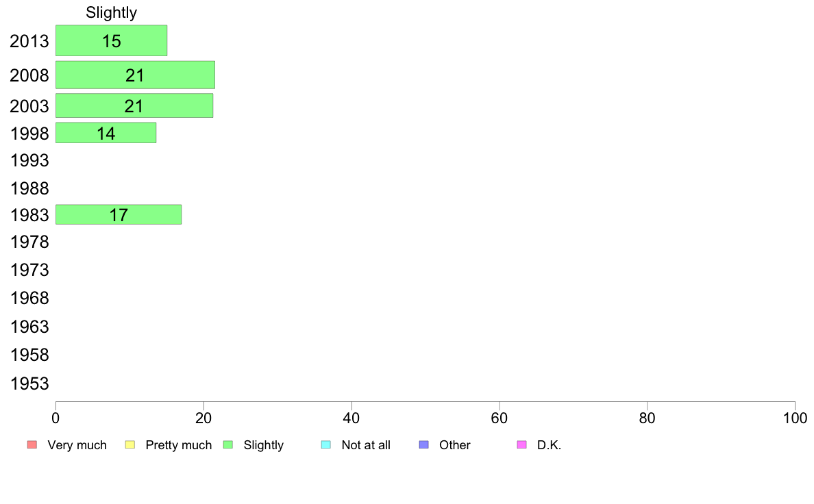This screenshot has width=814, height=504.
Task: Click the blue Other legend swatch
Action: click(x=424, y=445)
